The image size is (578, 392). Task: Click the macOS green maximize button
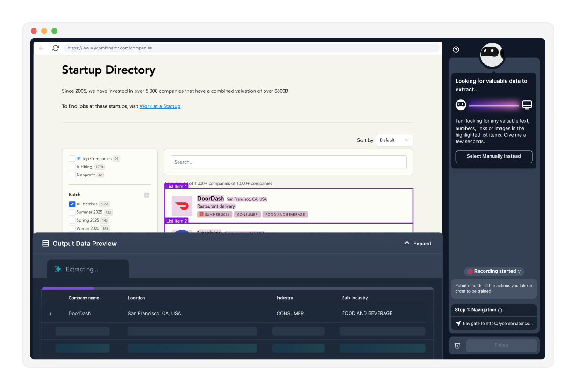[x=54, y=31]
